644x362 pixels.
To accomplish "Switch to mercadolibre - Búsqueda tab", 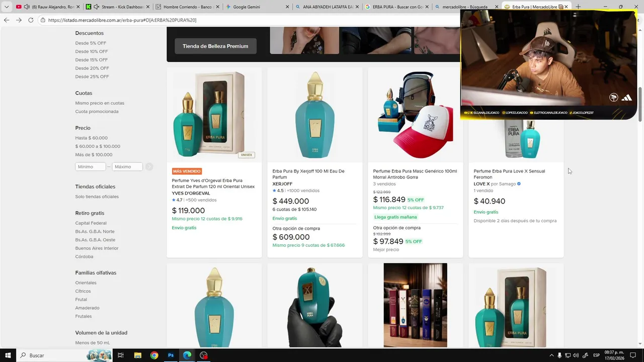I will pyautogui.click(x=466, y=7).
